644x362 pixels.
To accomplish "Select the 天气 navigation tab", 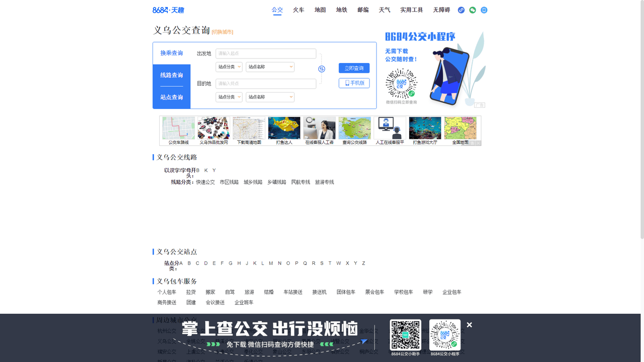I will [385, 10].
